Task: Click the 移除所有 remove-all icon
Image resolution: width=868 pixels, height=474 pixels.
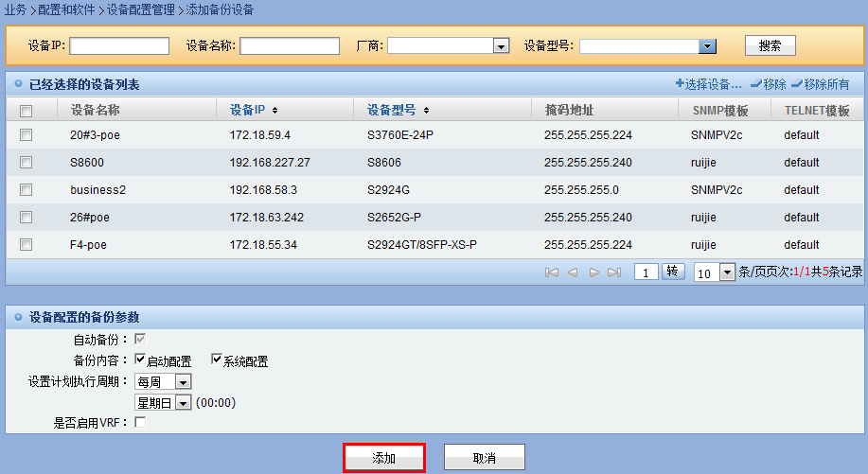Action: tap(796, 84)
